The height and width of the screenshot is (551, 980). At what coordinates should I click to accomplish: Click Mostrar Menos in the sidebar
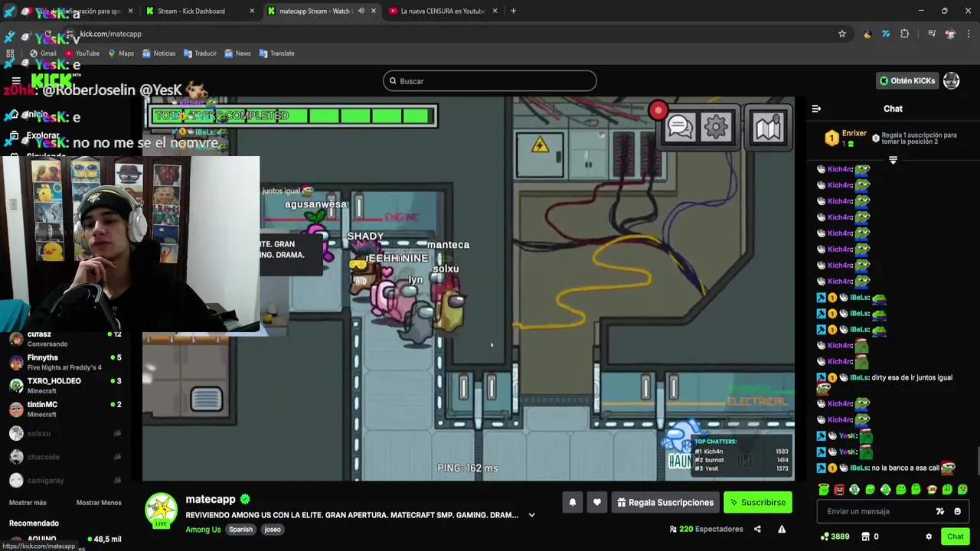click(x=99, y=503)
